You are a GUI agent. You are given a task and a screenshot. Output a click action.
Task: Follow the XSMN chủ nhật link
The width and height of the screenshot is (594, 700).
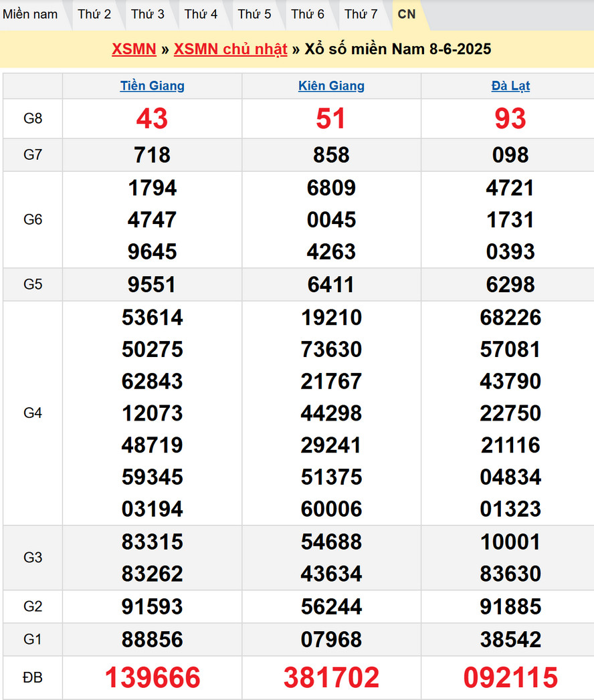230,49
